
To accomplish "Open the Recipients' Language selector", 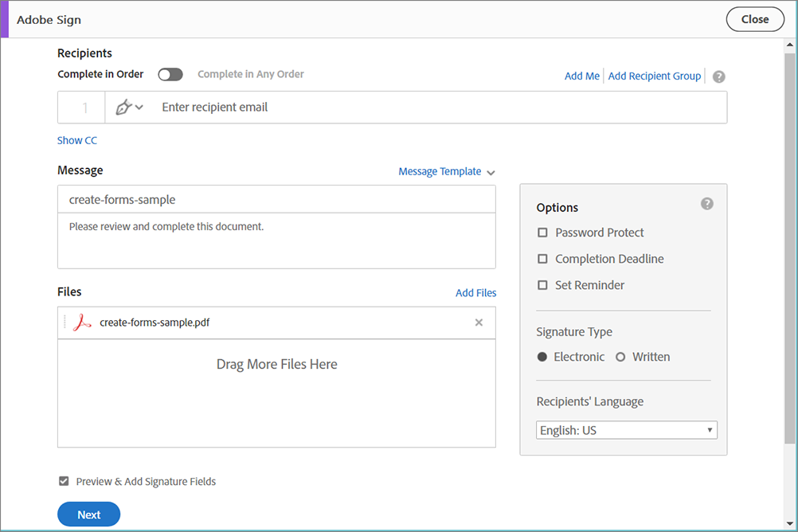I will point(626,429).
